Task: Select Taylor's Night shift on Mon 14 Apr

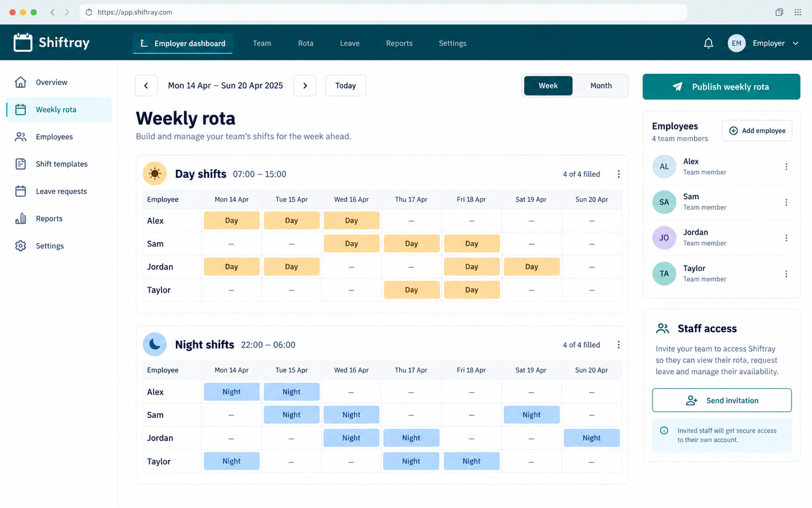Action: [x=231, y=461]
